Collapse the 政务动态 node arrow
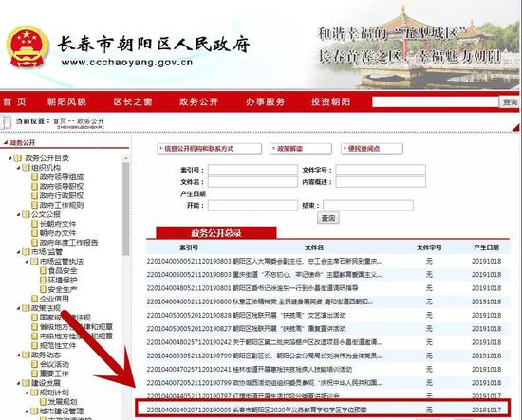Screen dimensions: 522x420 pos(19,356)
